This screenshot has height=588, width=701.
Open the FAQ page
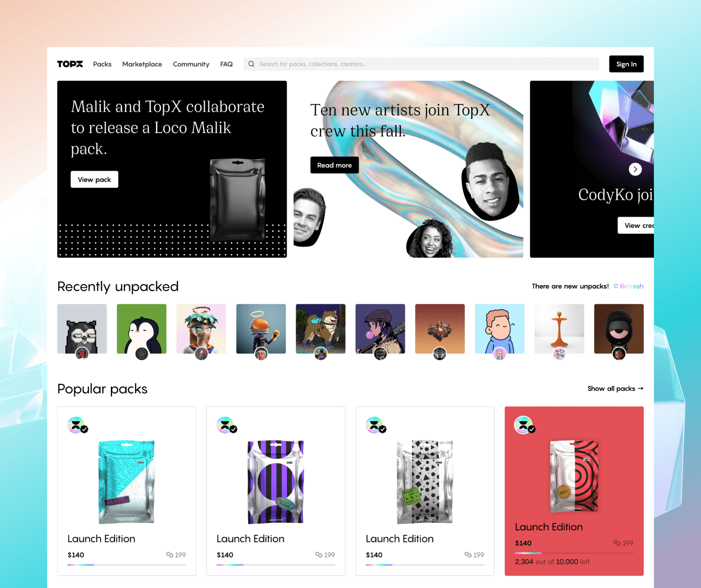click(226, 64)
